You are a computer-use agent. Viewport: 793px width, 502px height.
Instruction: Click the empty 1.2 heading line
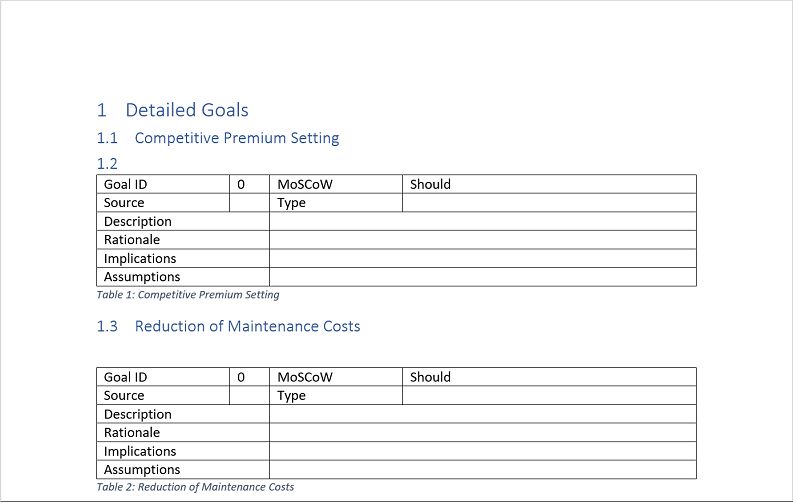[x=107, y=164]
